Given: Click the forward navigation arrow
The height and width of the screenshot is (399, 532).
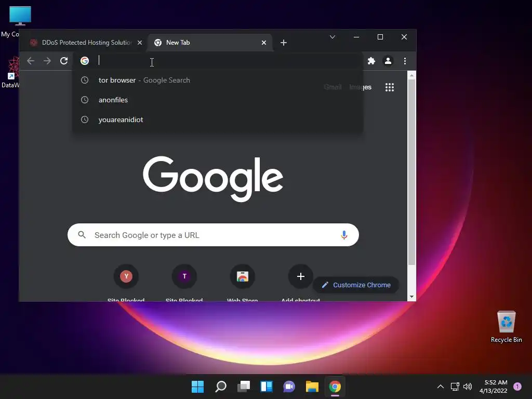Looking at the screenshot, I should pyautogui.click(x=47, y=61).
